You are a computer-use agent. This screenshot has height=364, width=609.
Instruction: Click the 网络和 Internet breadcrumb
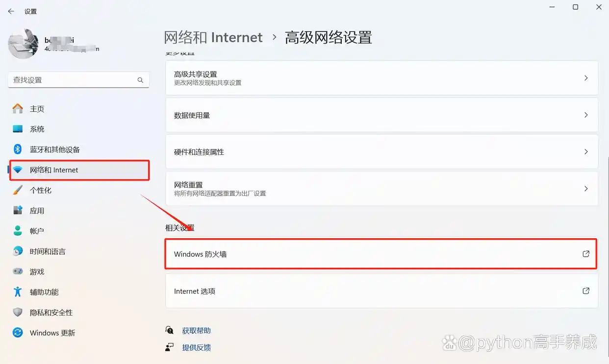pos(214,37)
